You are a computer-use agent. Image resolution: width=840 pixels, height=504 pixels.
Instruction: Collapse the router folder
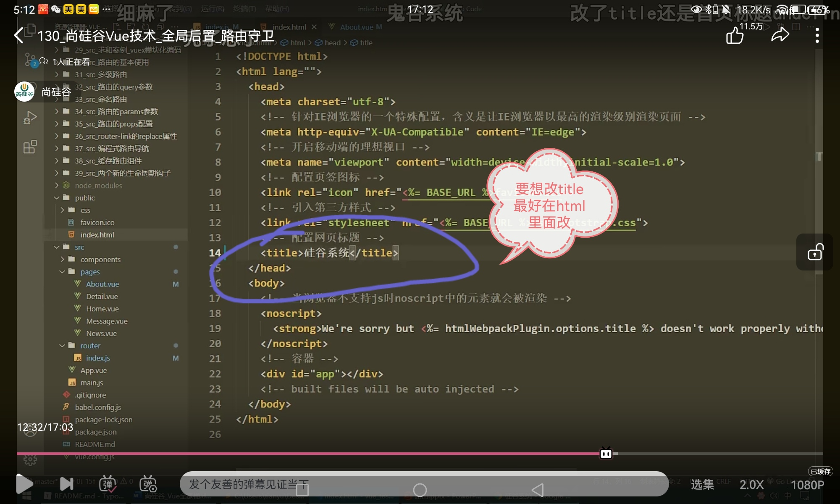[90, 346]
